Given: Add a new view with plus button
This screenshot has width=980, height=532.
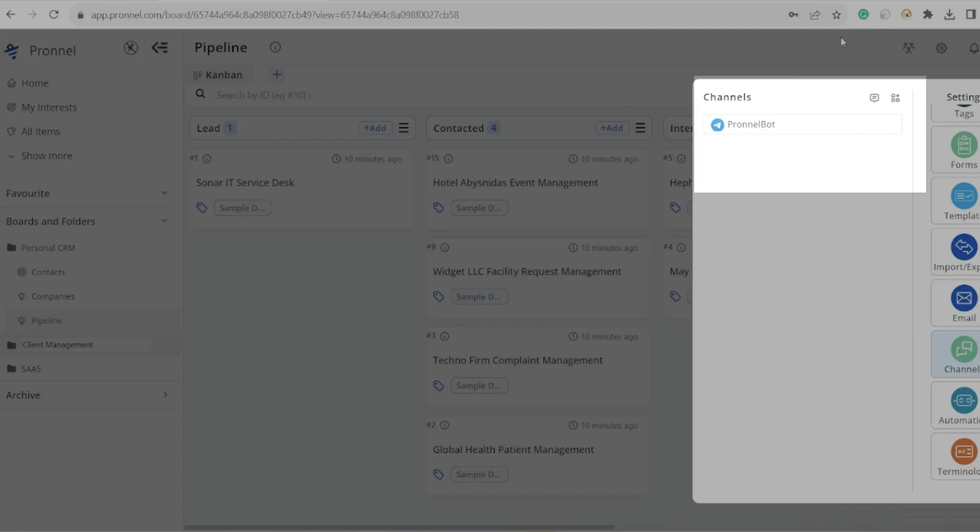Looking at the screenshot, I should coord(277,74).
